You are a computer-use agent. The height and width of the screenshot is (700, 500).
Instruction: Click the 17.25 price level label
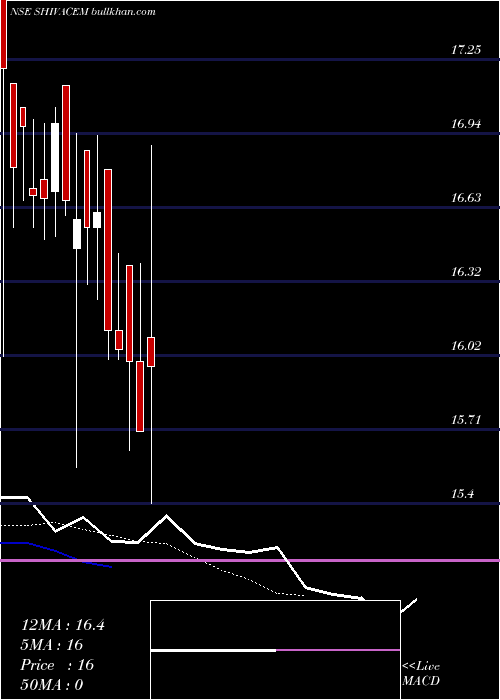coord(466,50)
